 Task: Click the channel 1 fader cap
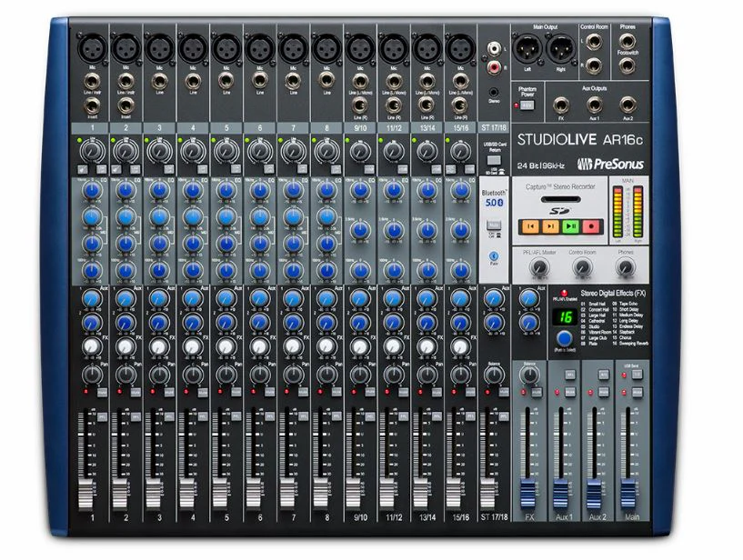pyautogui.click(x=86, y=494)
